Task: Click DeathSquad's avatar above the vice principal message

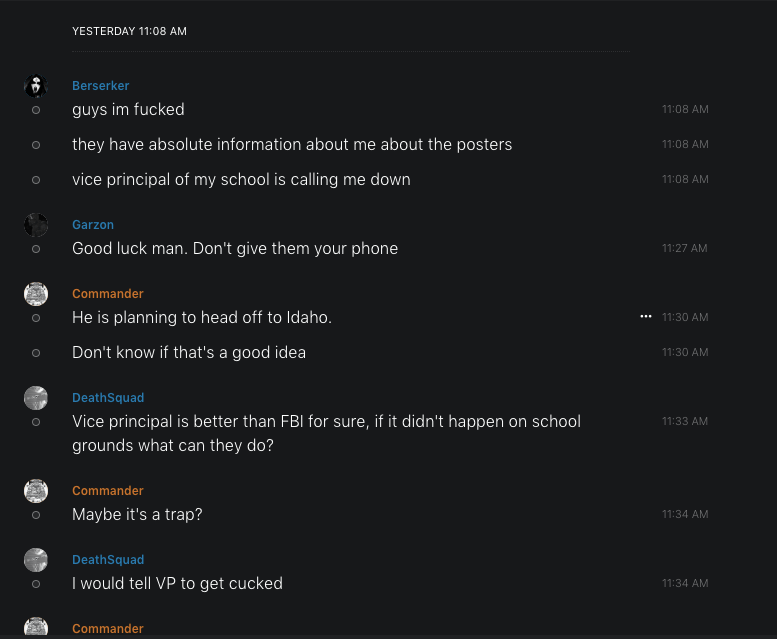Action: pos(36,398)
